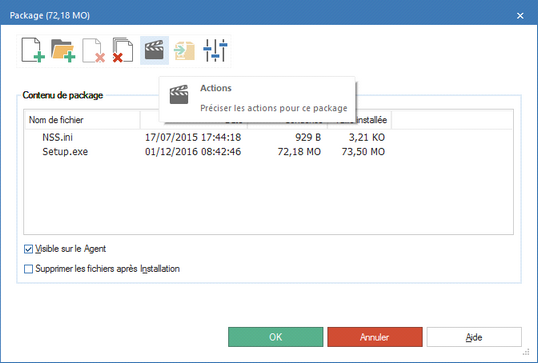Click the remove file icon

pos(93,50)
